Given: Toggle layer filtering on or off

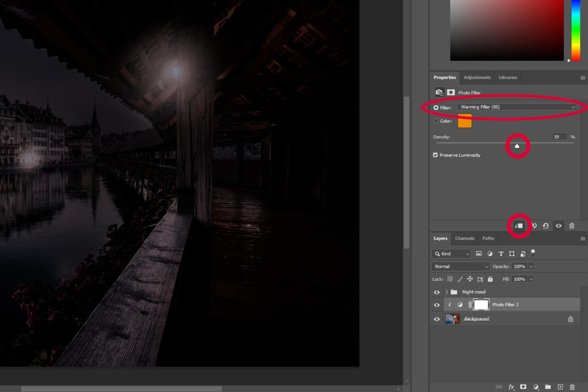Looking at the screenshot, I should pyautogui.click(x=533, y=253).
